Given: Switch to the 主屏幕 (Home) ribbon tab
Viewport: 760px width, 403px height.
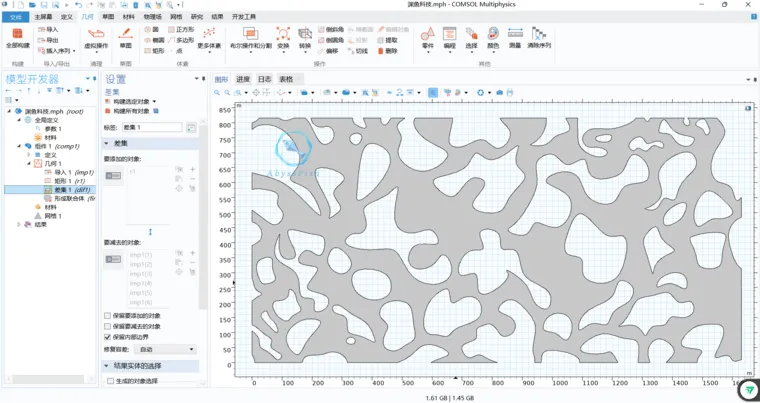Looking at the screenshot, I should pos(45,16).
